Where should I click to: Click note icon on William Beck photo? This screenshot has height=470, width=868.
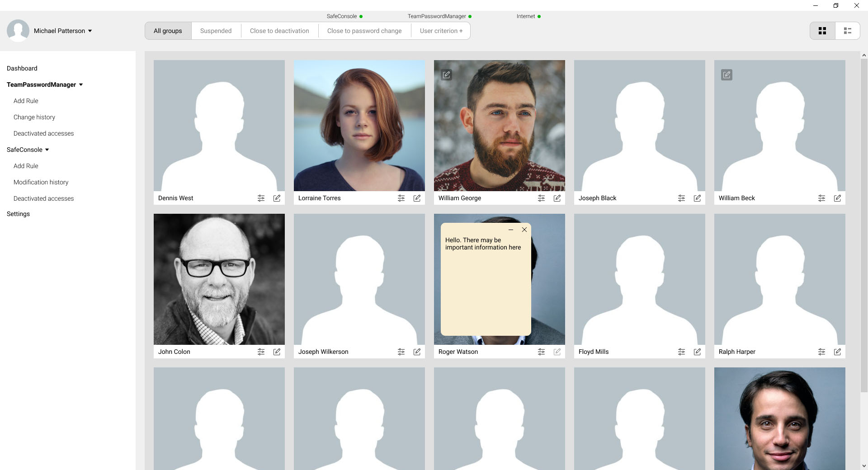726,75
